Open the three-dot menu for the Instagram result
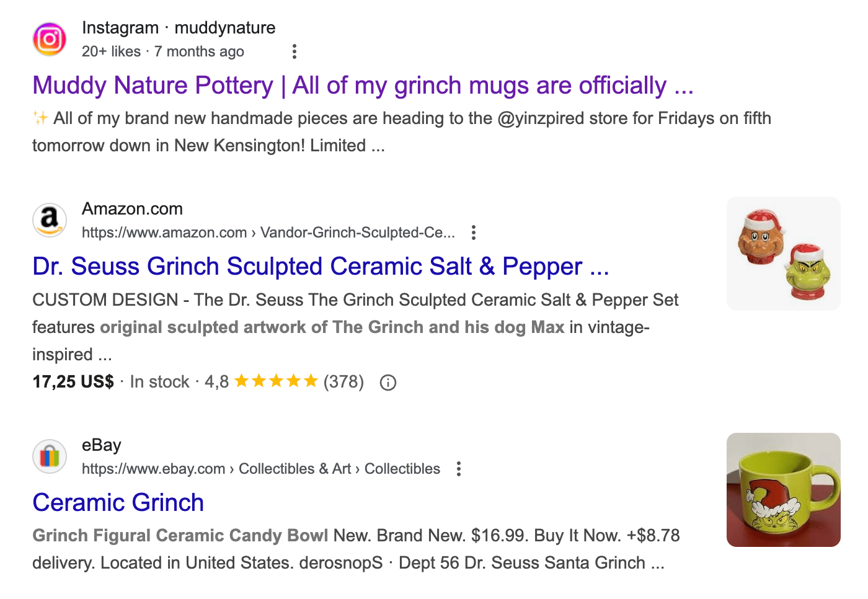 [x=294, y=51]
